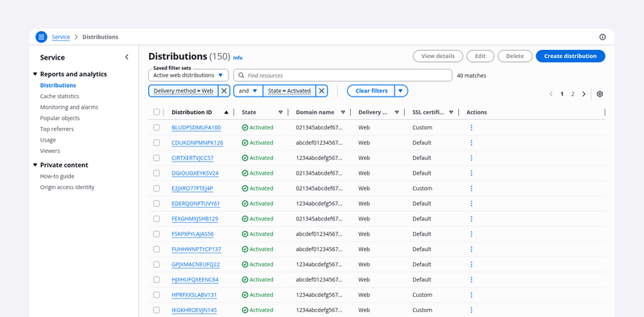Open actions menu for BLUDPSDMUFA100 row
644x317 pixels.
[x=471, y=128]
